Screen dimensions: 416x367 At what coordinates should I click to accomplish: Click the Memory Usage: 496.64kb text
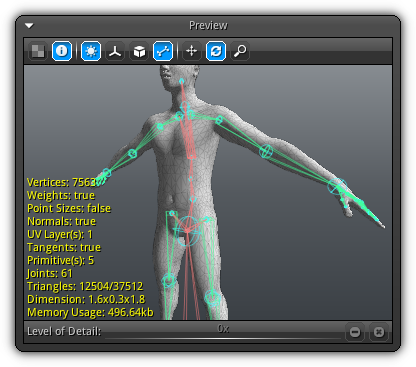90,312
